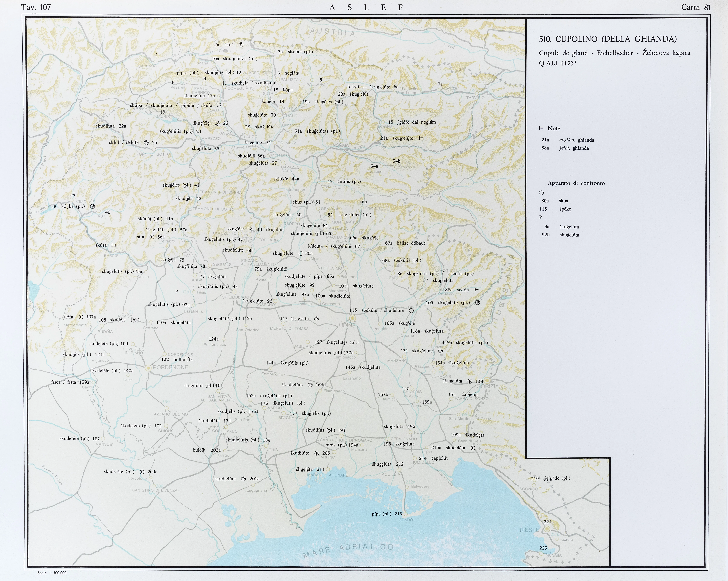
Task: Click the Udine city marker dot
Action: (x=352, y=318)
